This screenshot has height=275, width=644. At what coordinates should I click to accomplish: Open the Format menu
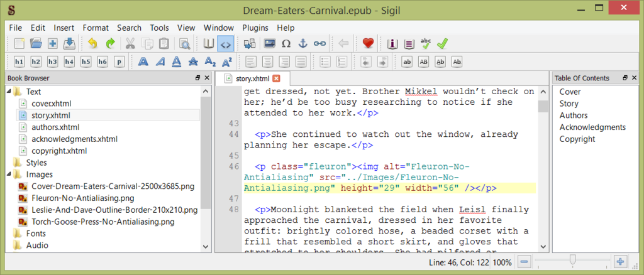96,28
